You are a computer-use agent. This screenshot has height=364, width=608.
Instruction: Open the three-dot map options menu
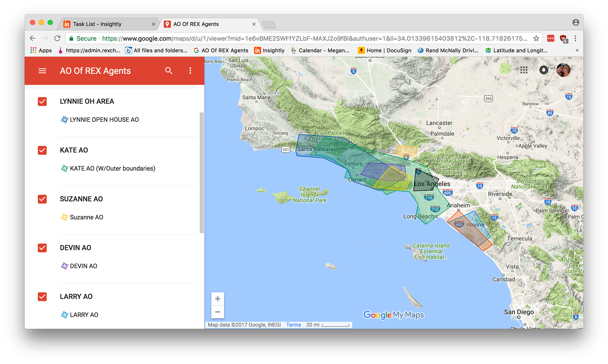pos(190,71)
